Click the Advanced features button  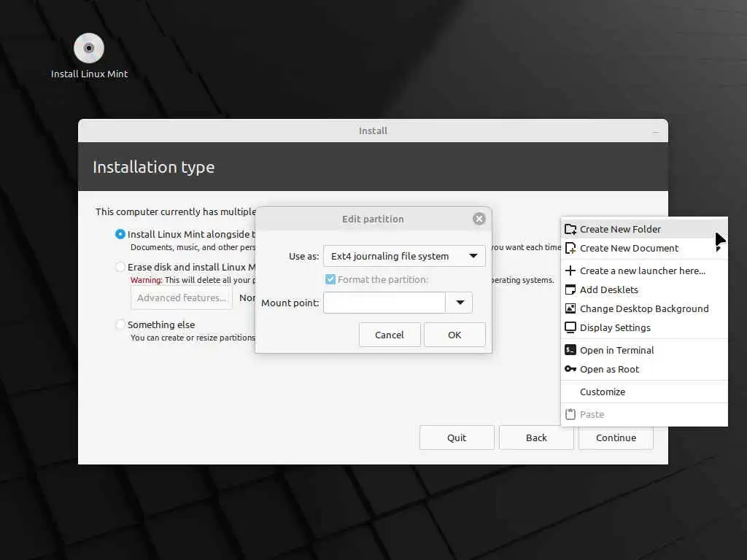point(182,298)
